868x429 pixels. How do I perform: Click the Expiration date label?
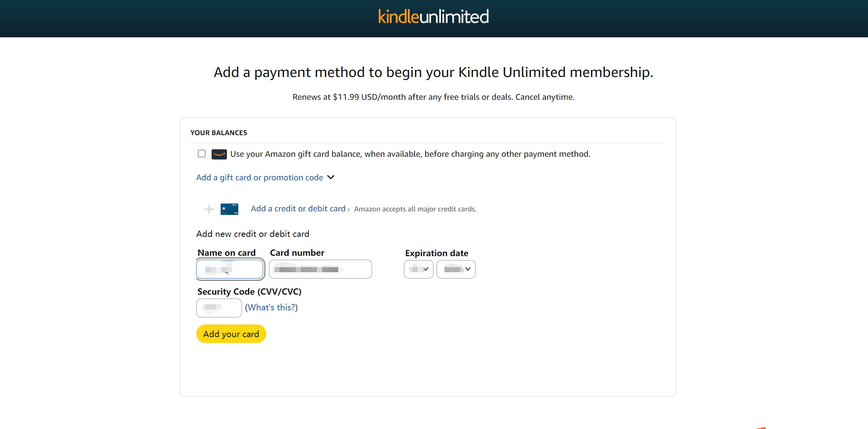(x=437, y=253)
